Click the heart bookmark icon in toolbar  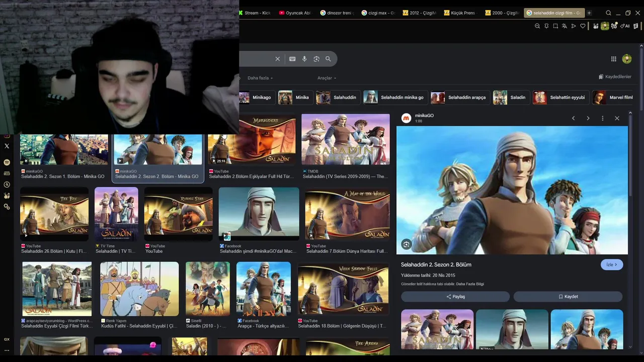click(583, 26)
